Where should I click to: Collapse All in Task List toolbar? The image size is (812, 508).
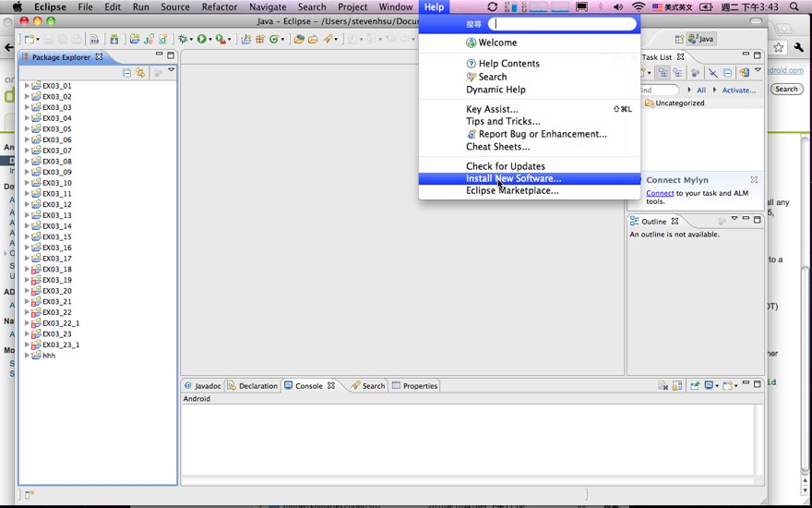[728, 73]
